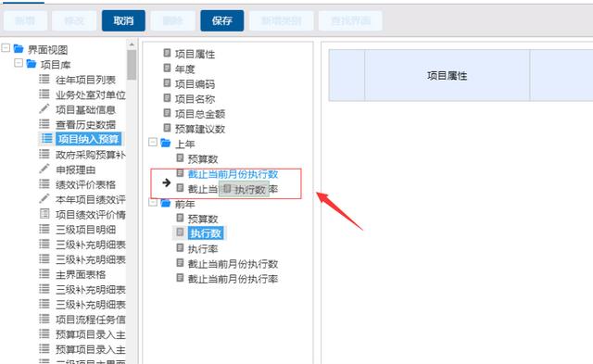Select 业务处室对单位 in the left tree

click(91, 94)
